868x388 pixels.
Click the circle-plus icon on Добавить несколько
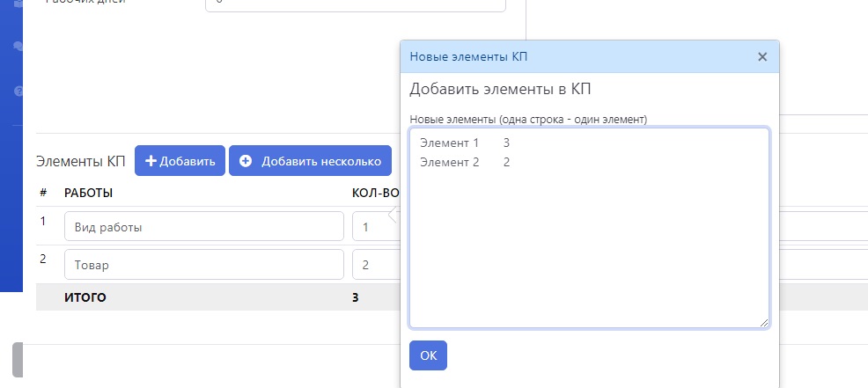point(246,161)
